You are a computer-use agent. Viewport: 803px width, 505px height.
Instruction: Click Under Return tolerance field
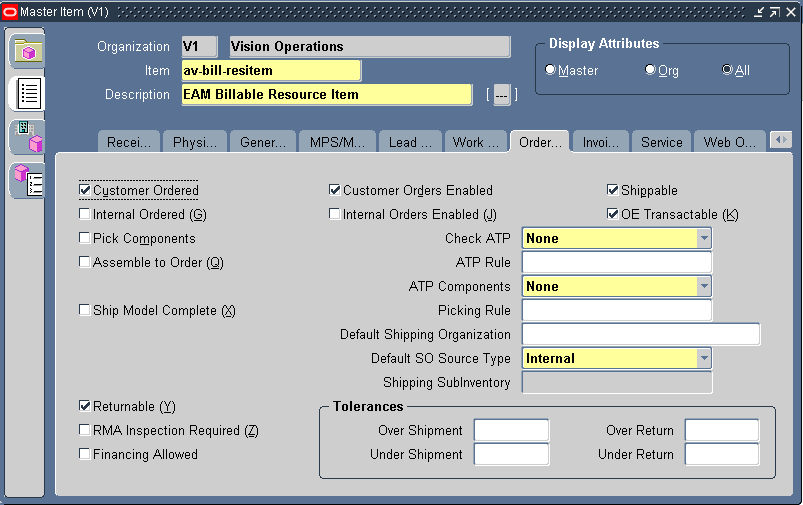click(722, 454)
